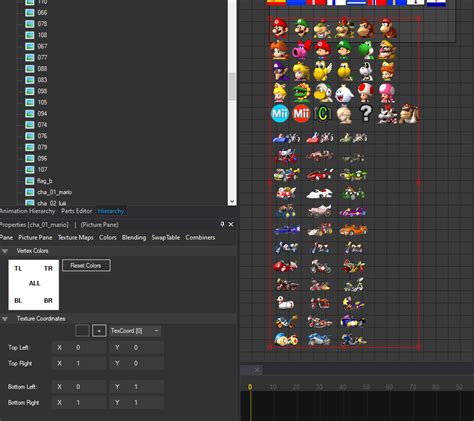Select the Dry Bones skull head icon
Screen dimensions: 474x421
click(366, 71)
